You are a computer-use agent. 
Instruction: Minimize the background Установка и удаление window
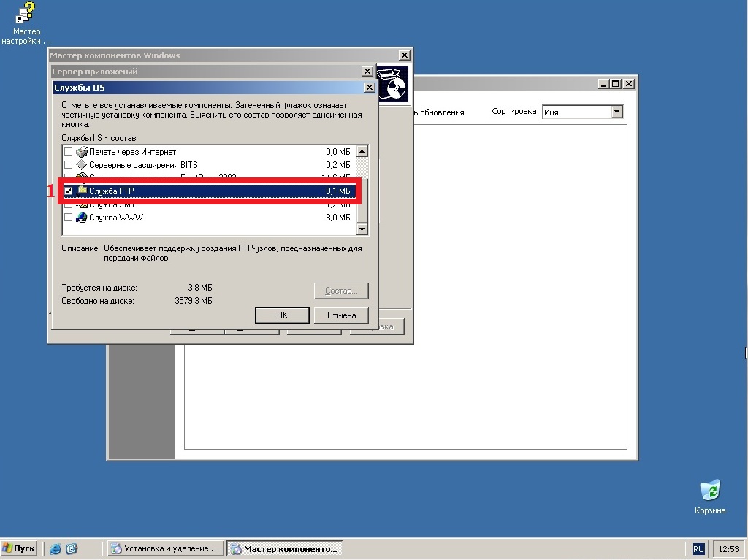click(603, 84)
